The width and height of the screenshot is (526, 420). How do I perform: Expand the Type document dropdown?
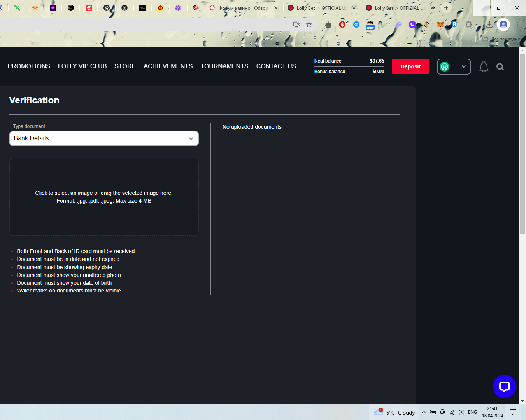pyautogui.click(x=104, y=138)
